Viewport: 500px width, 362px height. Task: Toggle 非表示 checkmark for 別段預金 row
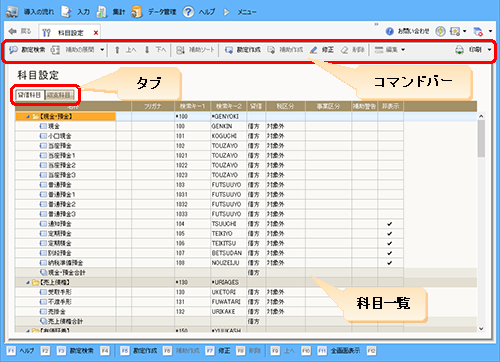coord(389,253)
